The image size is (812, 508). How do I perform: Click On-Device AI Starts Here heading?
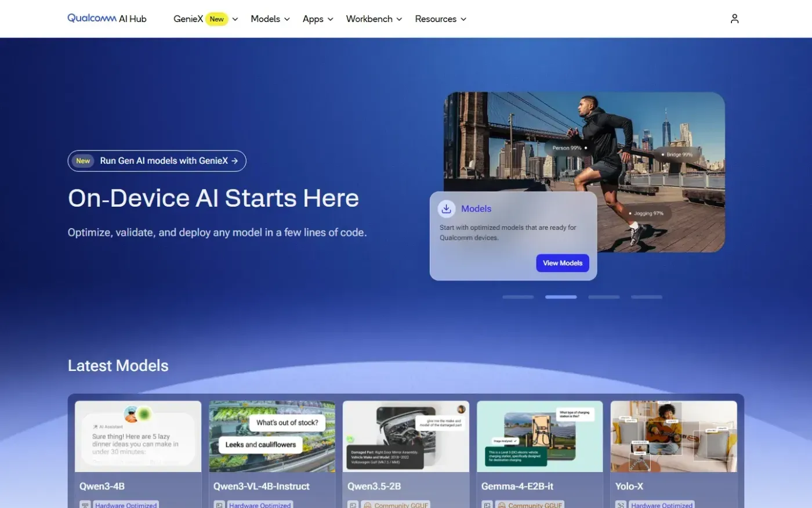click(x=213, y=198)
